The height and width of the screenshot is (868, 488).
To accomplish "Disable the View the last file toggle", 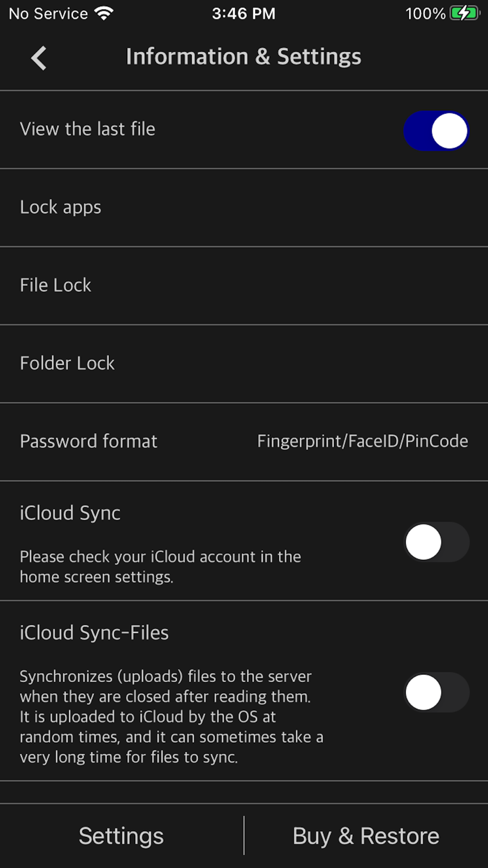I will tap(436, 131).
